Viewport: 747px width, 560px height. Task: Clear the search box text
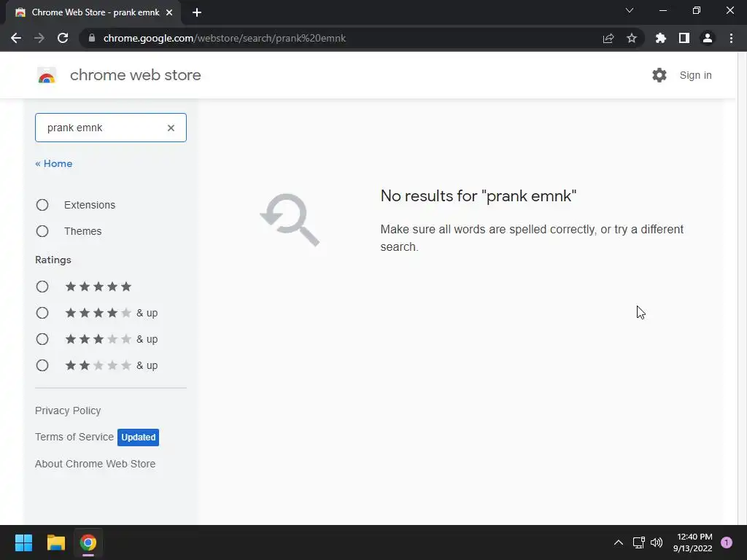click(171, 128)
